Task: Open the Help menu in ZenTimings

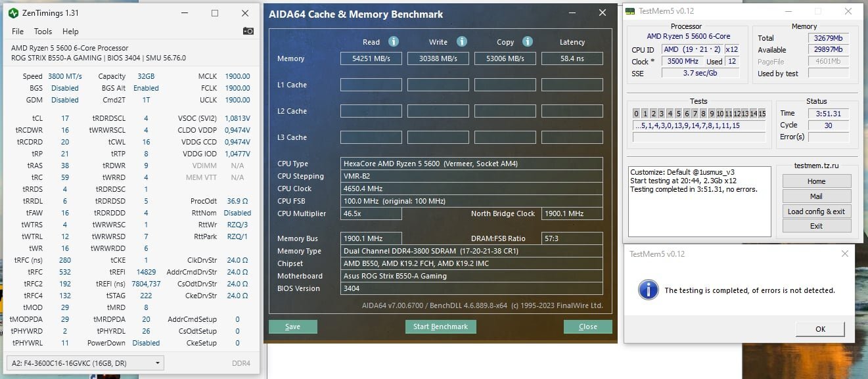Action: coord(70,32)
